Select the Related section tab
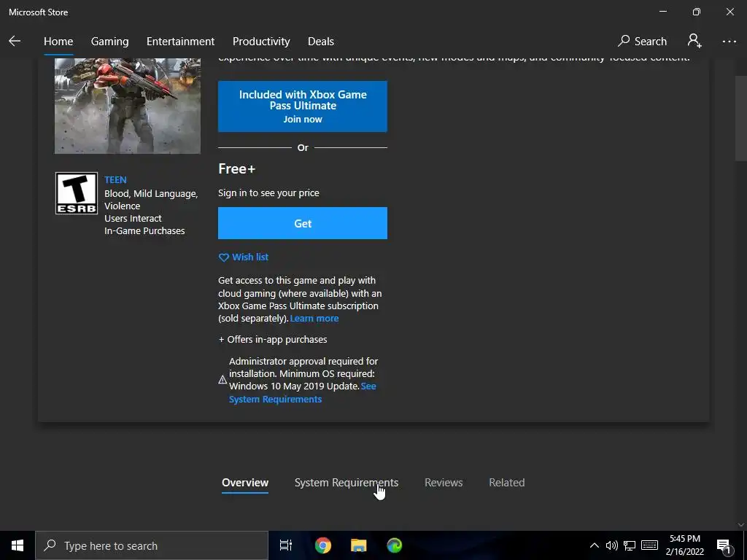 pyautogui.click(x=507, y=483)
